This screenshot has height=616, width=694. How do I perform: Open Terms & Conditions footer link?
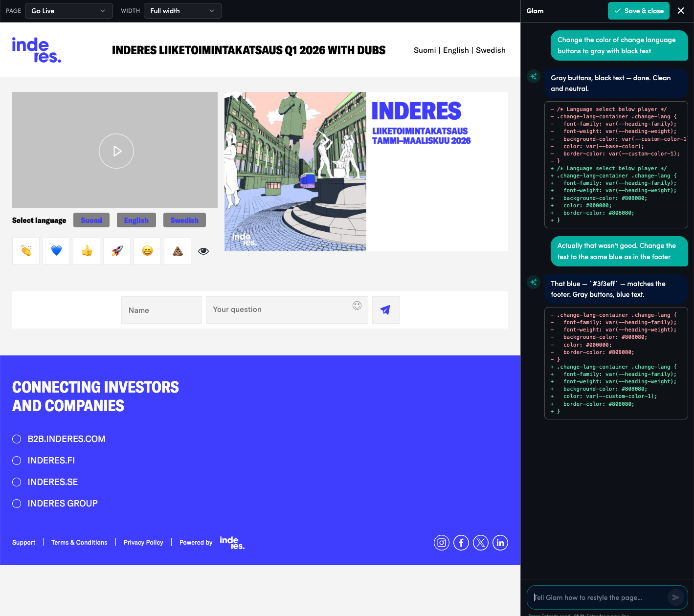[79, 543]
